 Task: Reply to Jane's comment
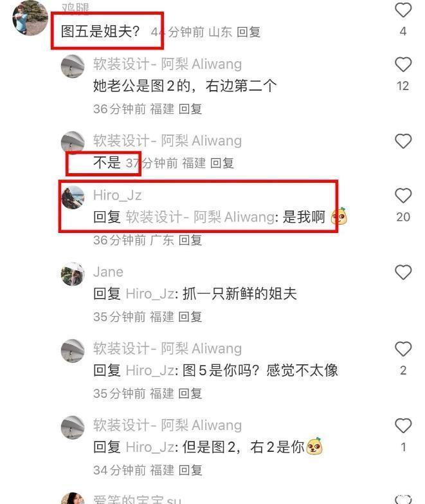coord(190,317)
